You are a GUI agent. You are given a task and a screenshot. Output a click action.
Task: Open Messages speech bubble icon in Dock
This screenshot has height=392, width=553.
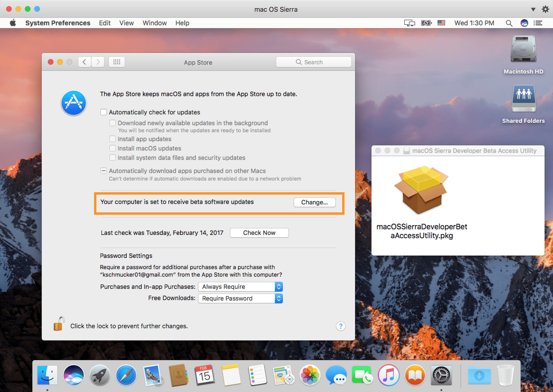point(336,375)
